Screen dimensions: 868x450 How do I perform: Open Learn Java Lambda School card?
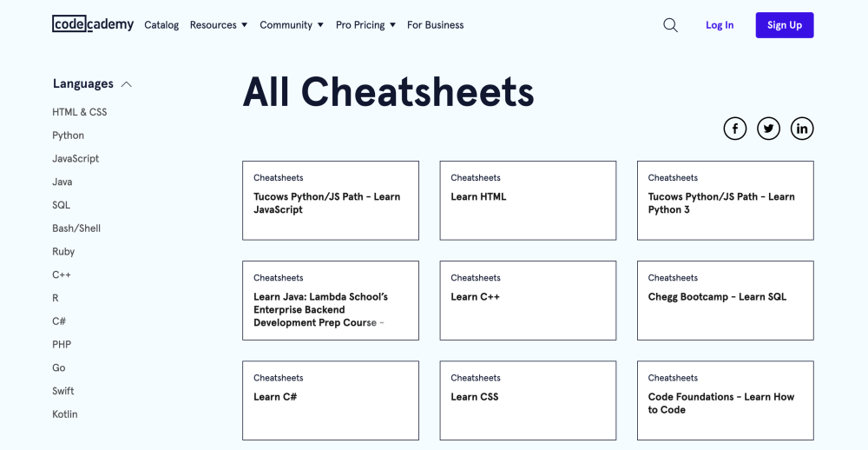coord(331,301)
